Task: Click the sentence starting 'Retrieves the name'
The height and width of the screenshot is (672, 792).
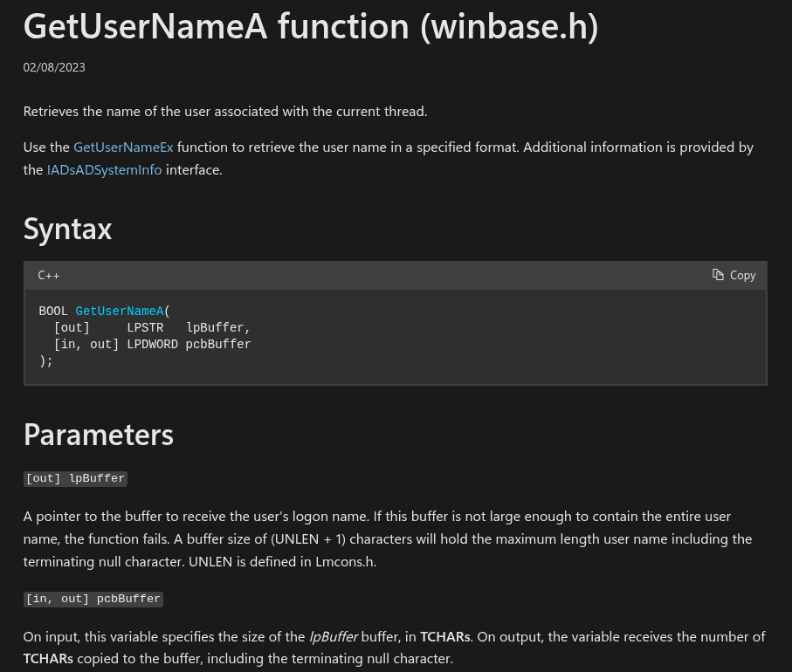Action: click(225, 111)
